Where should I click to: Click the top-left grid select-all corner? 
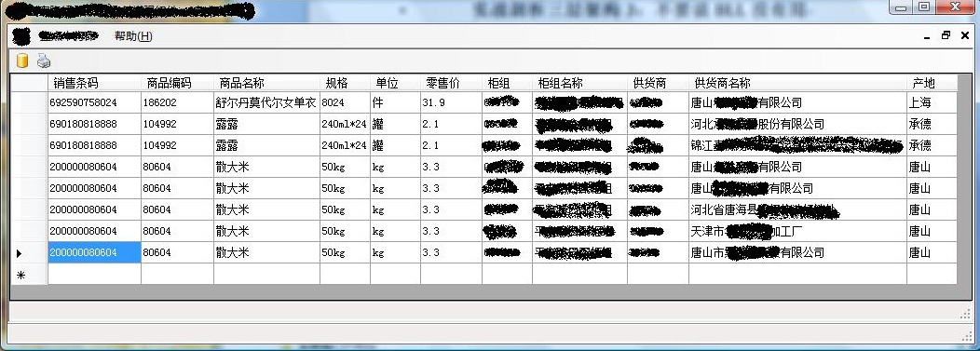[29, 83]
